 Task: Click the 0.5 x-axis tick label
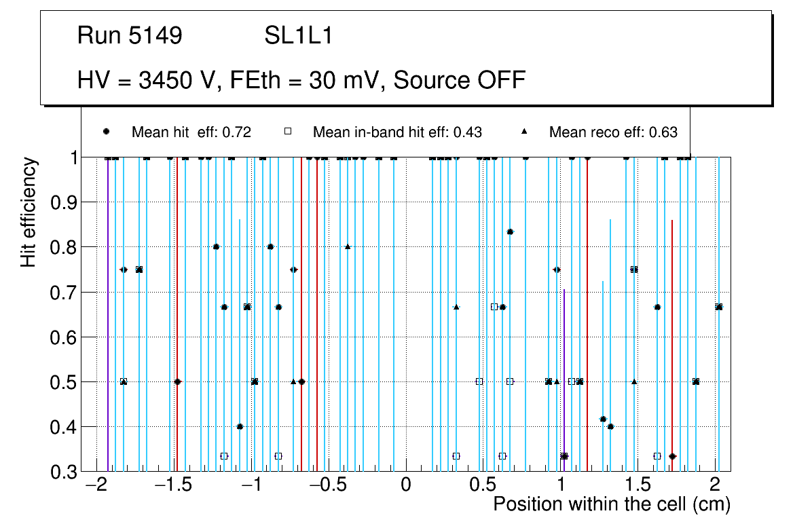484,486
